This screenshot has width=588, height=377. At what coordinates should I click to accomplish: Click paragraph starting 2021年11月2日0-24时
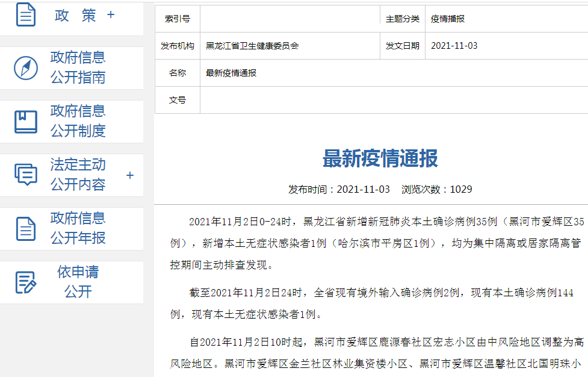coord(377,243)
